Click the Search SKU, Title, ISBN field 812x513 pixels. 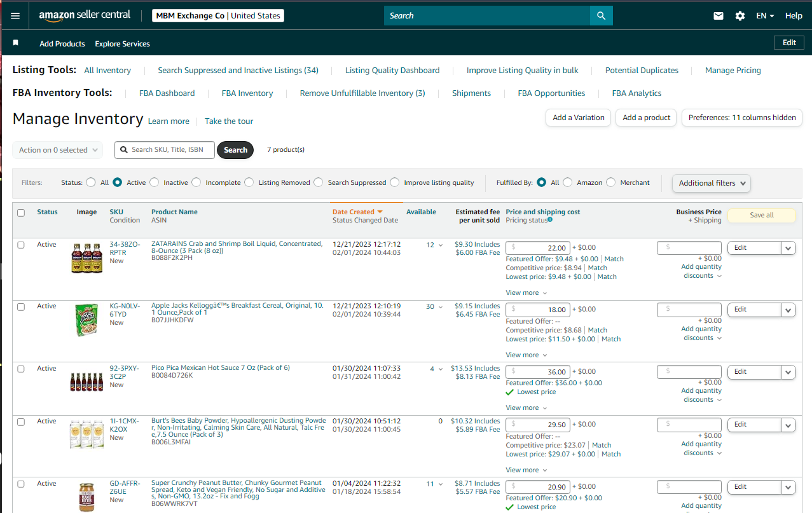(165, 150)
